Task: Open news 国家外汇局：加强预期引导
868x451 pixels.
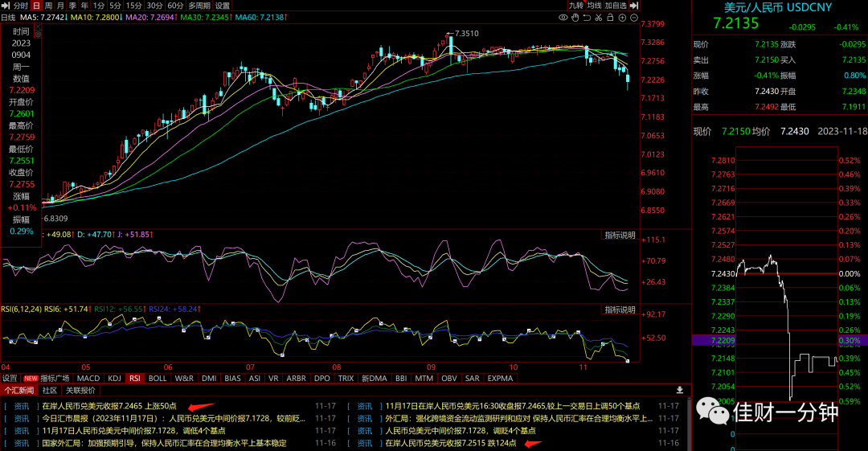Action: pyautogui.click(x=165, y=443)
